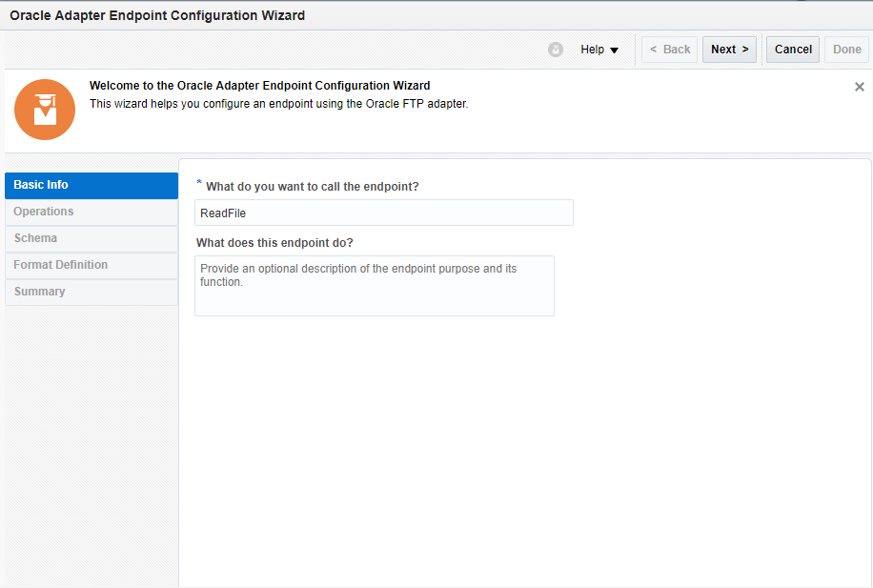Click the "What do you want to call the endpoint?" label
The width and height of the screenshot is (873, 588).
coord(312,187)
